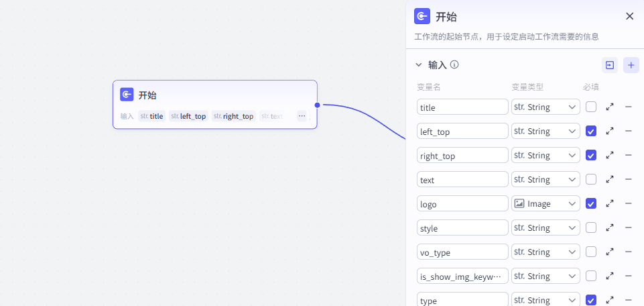Enable required checkbox for title
Viewport: 644px width, 306px height.
(590, 107)
